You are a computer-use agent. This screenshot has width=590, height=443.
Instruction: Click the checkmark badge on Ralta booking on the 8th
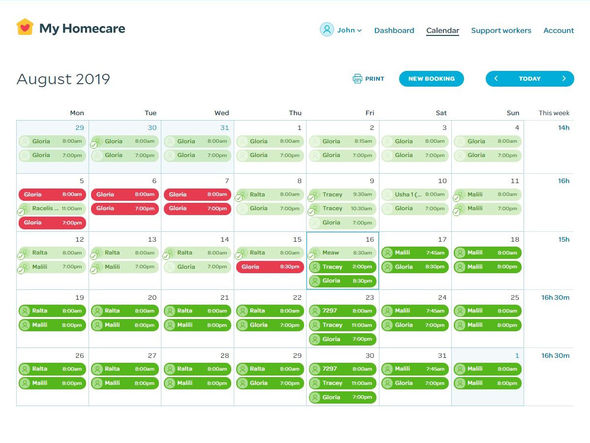[239, 198]
